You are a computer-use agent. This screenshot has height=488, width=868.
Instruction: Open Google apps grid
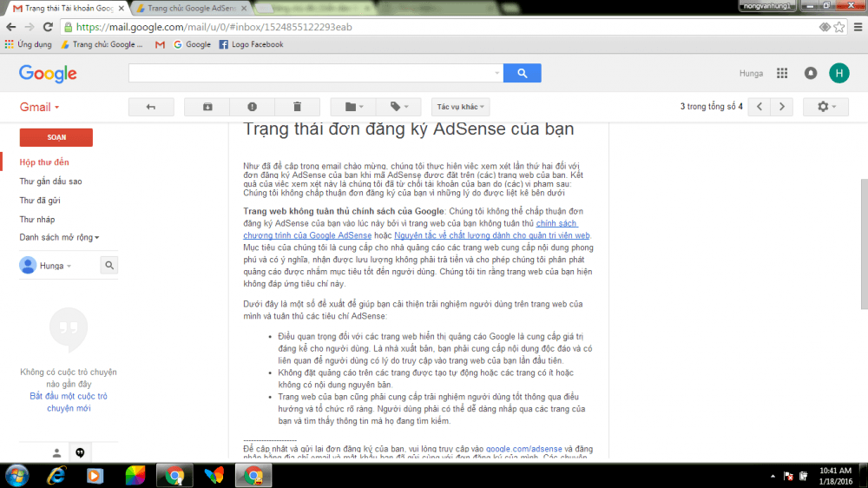click(782, 73)
